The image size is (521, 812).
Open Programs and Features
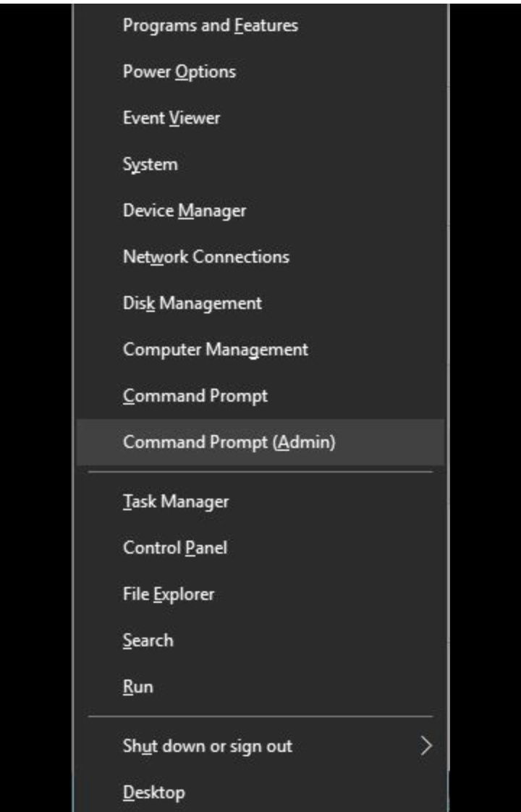210,26
